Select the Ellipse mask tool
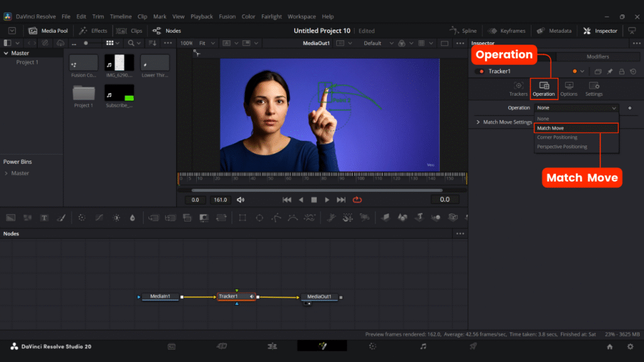 coord(259,217)
